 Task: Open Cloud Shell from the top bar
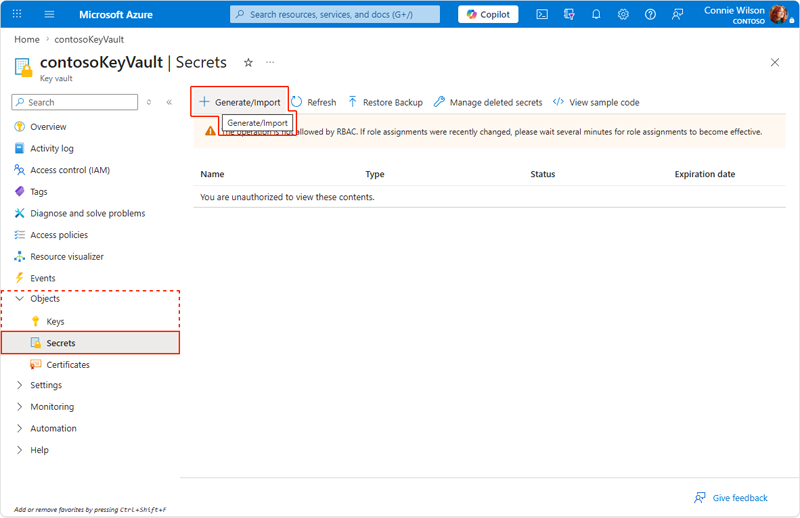pos(542,14)
